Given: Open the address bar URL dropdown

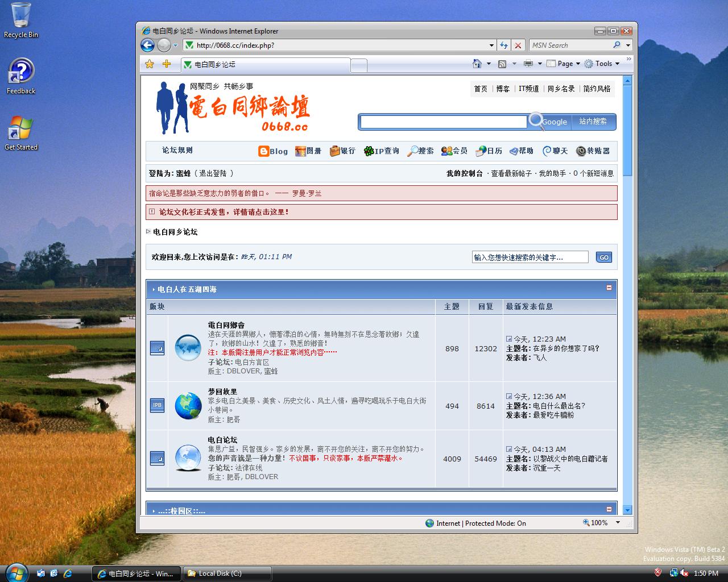Looking at the screenshot, I should 491,45.
